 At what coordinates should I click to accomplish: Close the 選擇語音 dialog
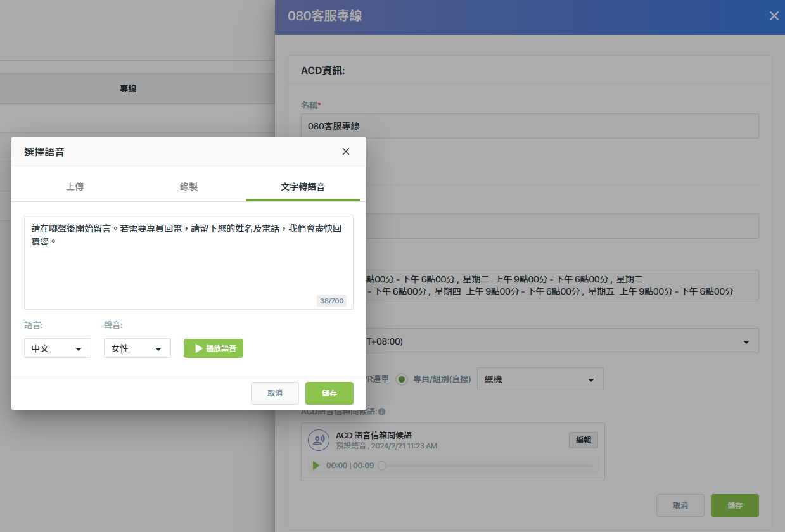click(x=346, y=151)
